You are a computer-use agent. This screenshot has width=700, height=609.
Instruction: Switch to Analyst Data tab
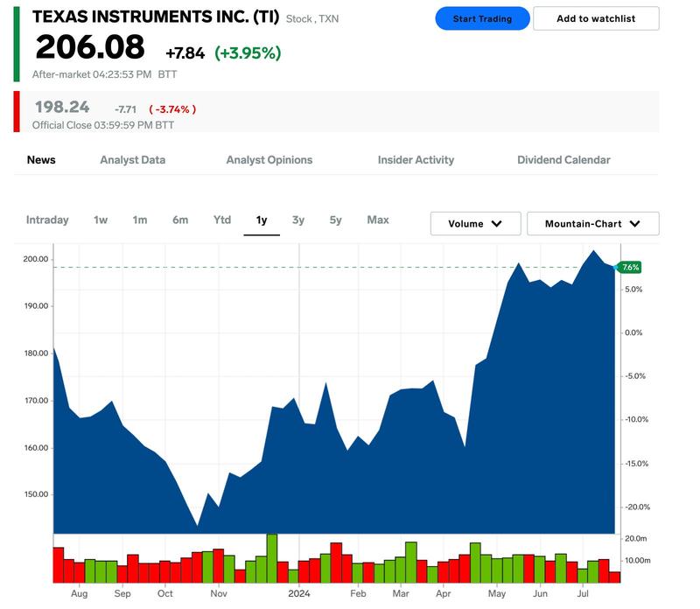point(133,160)
